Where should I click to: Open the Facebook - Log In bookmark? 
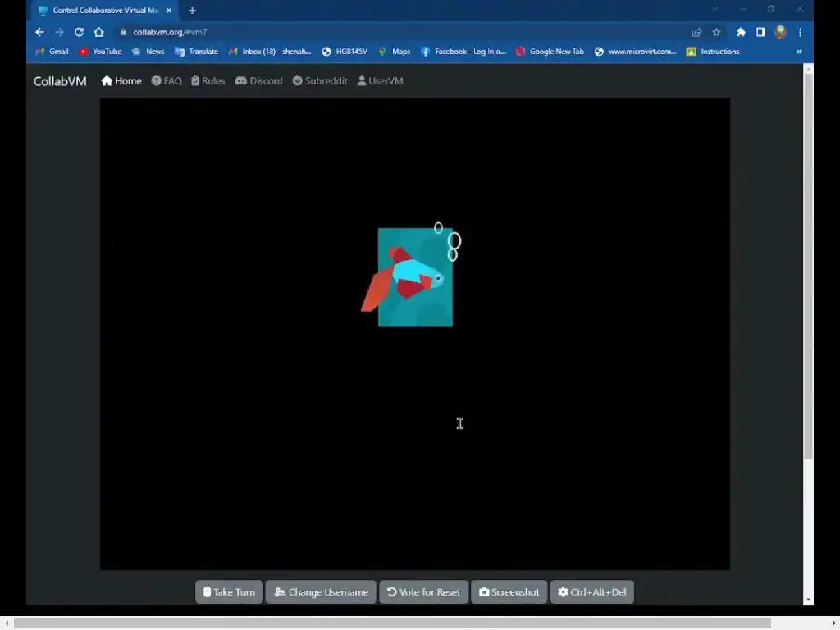(x=463, y=52)
